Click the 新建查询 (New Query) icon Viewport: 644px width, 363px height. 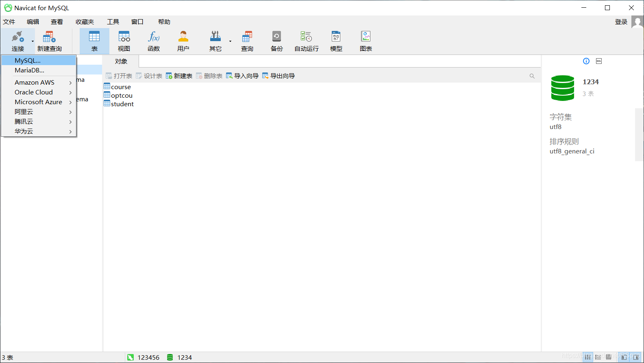[x=49, y=37]
